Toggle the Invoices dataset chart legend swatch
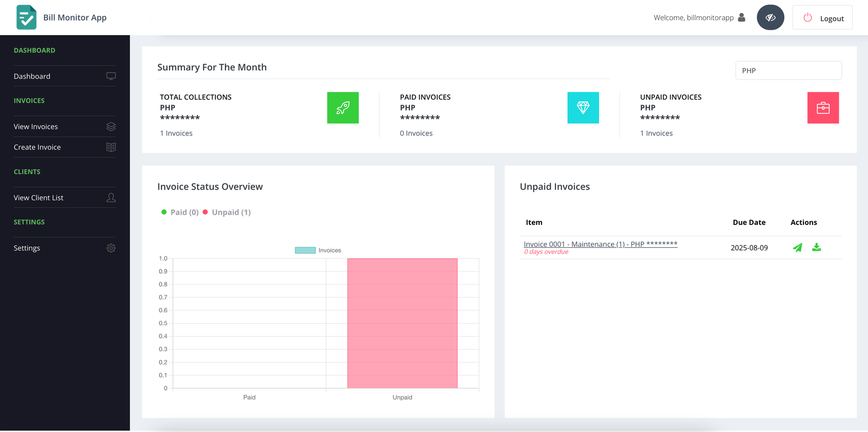This screenshot has height=432, width=868. click(x=305, y=250)
